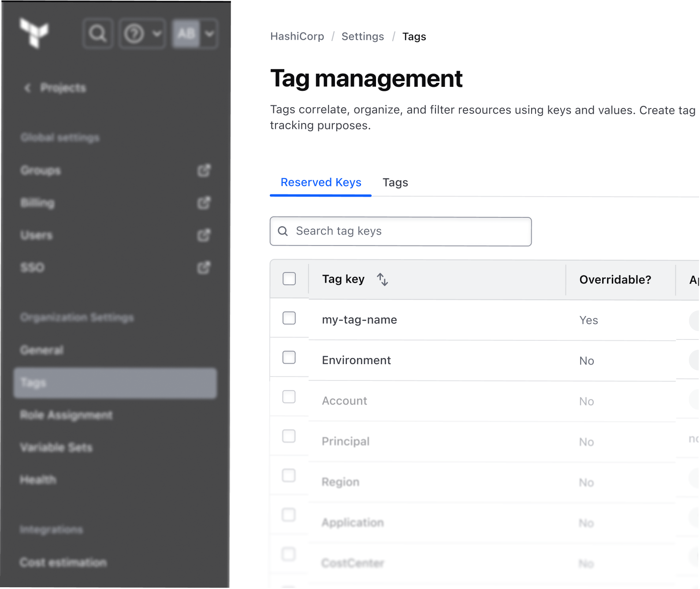Expand the AB user account dropdown
Screen dimensions: 700x589
[x=195, y=34]
